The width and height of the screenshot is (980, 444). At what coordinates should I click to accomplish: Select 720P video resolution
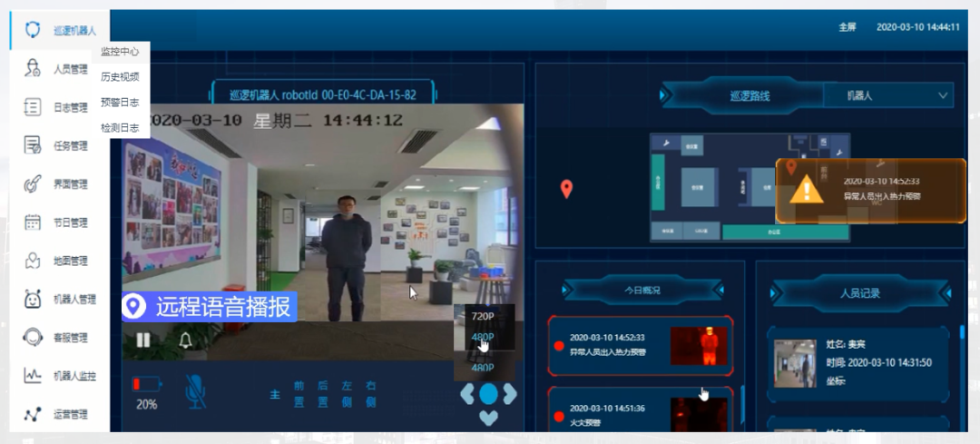pyautogui.click(x=483, y=316)
